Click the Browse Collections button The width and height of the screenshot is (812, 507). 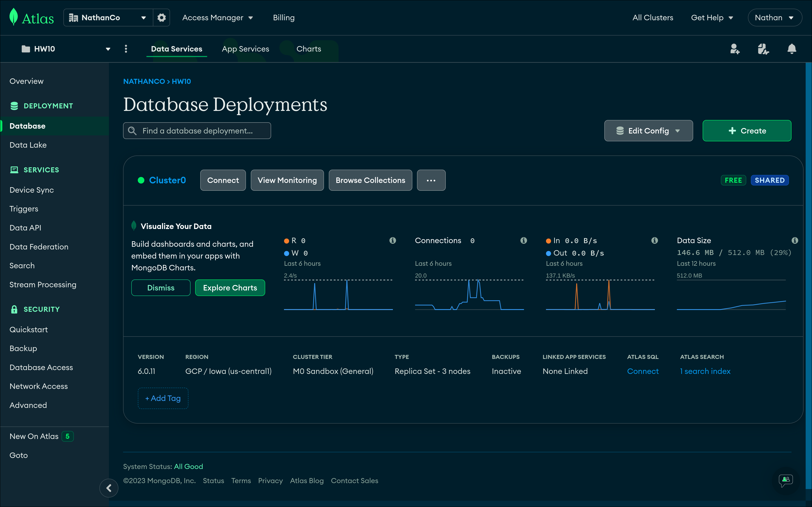[x=370, y=180]
